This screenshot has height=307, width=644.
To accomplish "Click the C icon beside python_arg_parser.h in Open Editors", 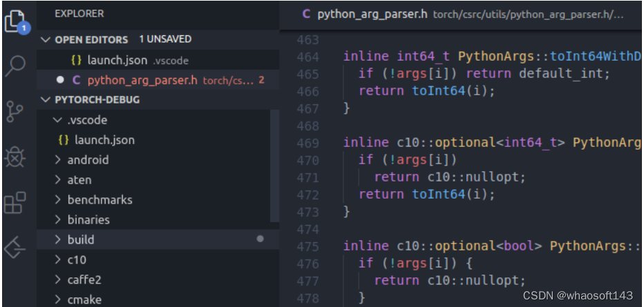I will tap(77, 80).
